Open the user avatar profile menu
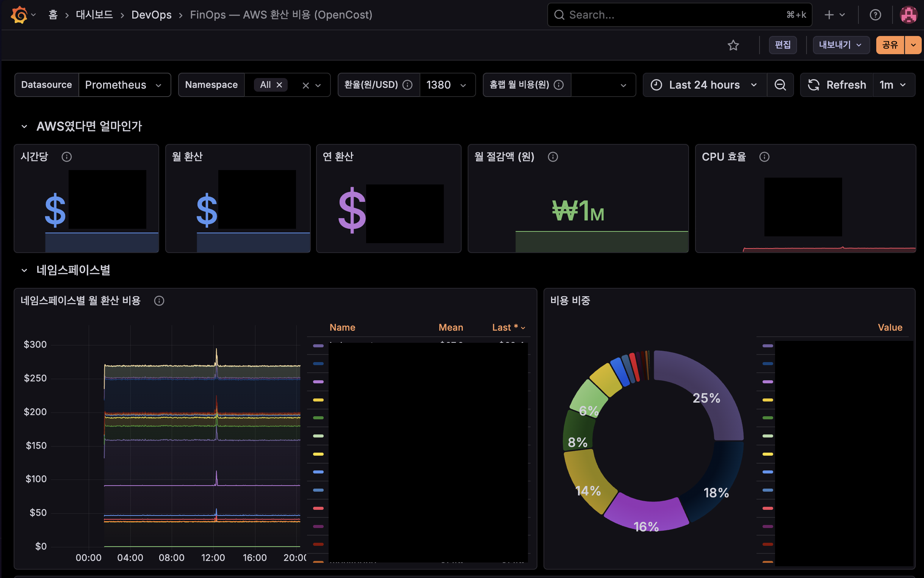Image resolution: width=924 pixels, height=578 pixels. coord(909,15)
